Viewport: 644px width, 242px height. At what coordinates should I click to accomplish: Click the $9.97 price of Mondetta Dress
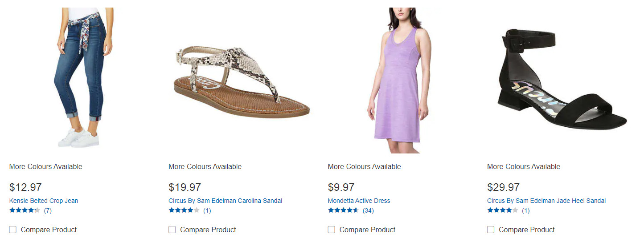tap(341, 187)
